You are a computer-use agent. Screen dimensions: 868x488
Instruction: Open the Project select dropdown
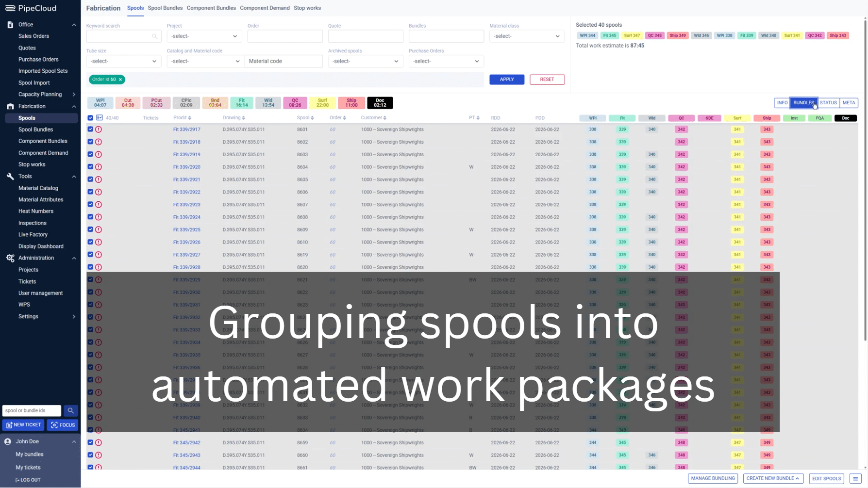click(x=204, y=36)
